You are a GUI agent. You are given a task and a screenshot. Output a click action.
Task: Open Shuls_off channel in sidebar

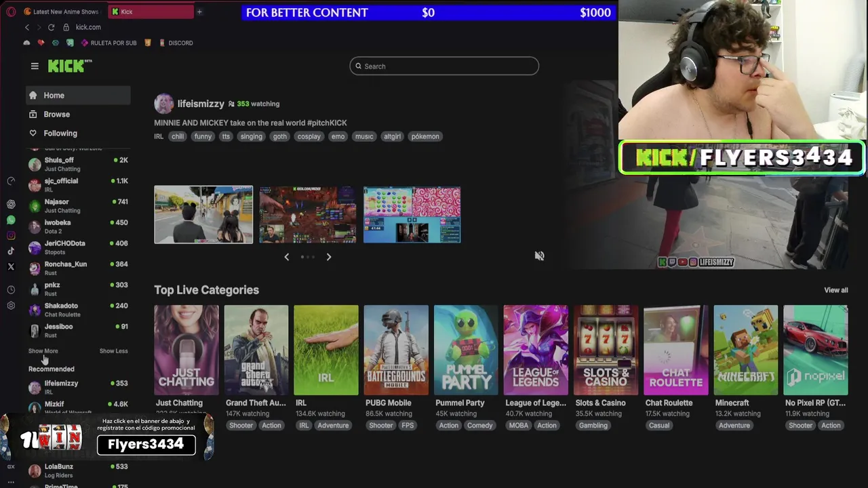(78, 164)
